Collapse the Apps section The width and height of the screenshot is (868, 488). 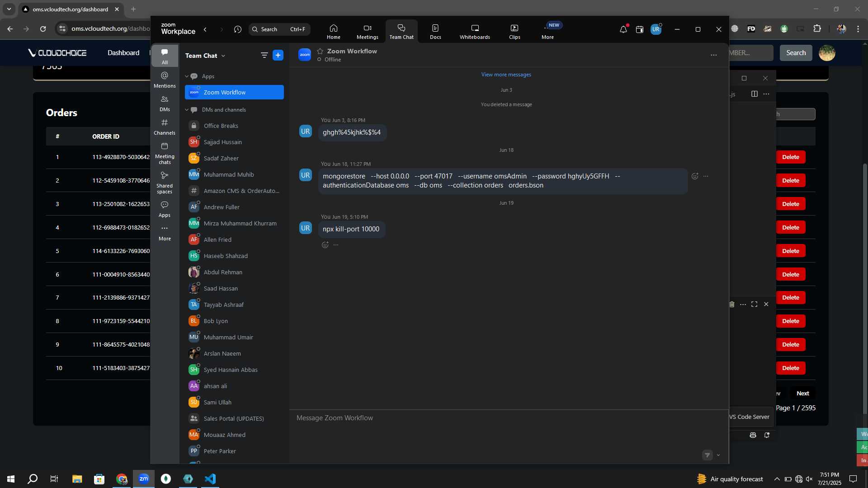[187, 76]
